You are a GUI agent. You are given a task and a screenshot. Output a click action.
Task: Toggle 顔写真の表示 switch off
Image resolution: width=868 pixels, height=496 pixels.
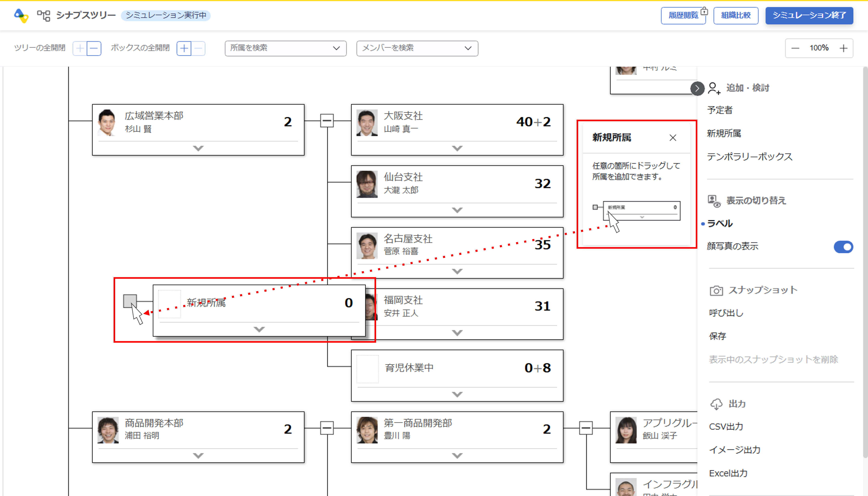(x=843, y=247)
